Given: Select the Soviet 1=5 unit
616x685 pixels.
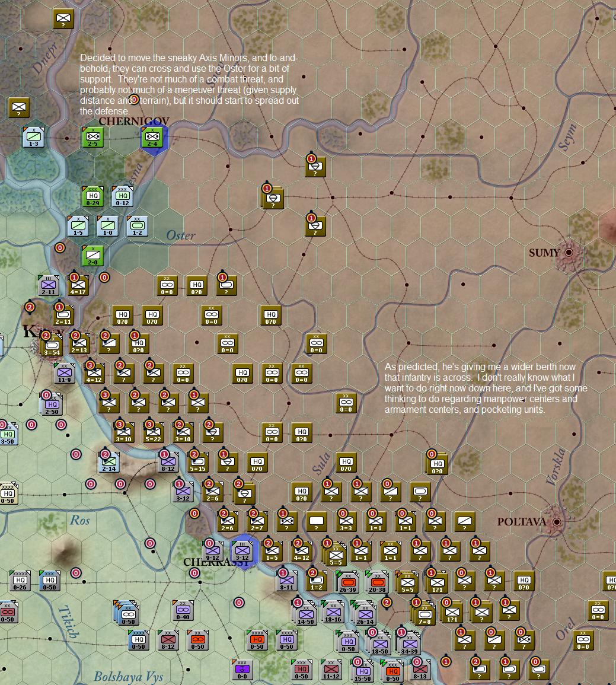Looking at the screenshot, I should [x=272, y=552].
